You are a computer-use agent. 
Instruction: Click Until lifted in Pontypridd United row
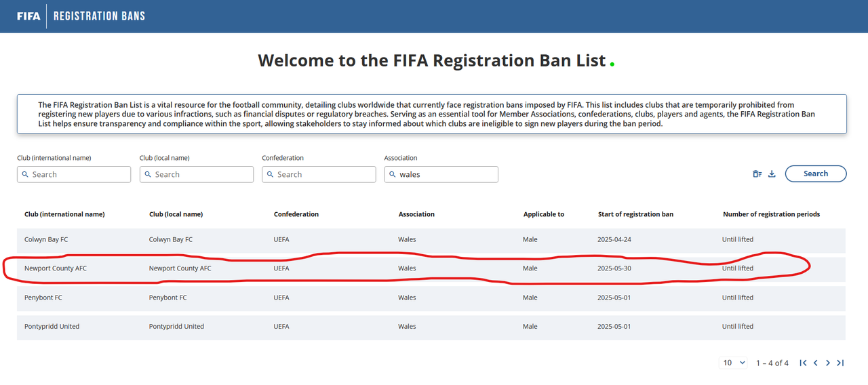pyautogui.click(x=738, y=327)
